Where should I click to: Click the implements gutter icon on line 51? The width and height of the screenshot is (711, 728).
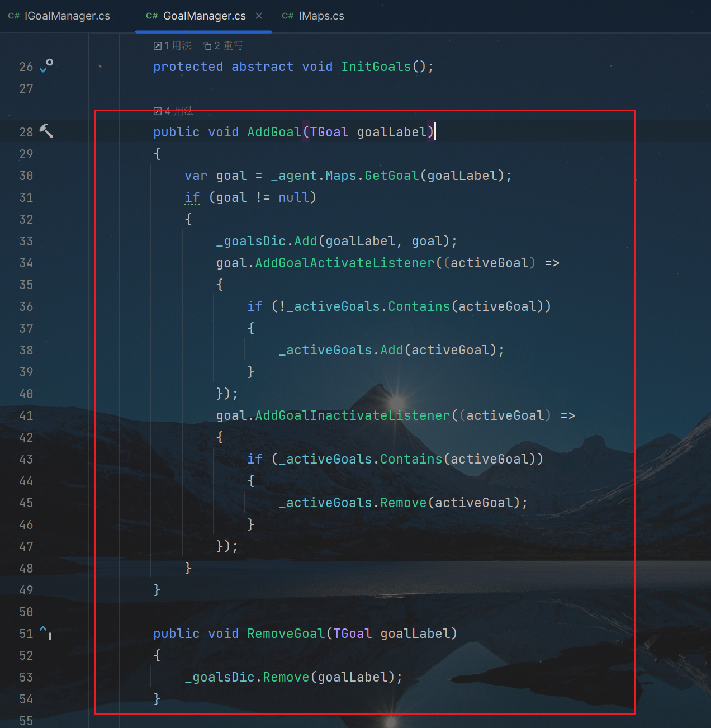tap(46, 632)
